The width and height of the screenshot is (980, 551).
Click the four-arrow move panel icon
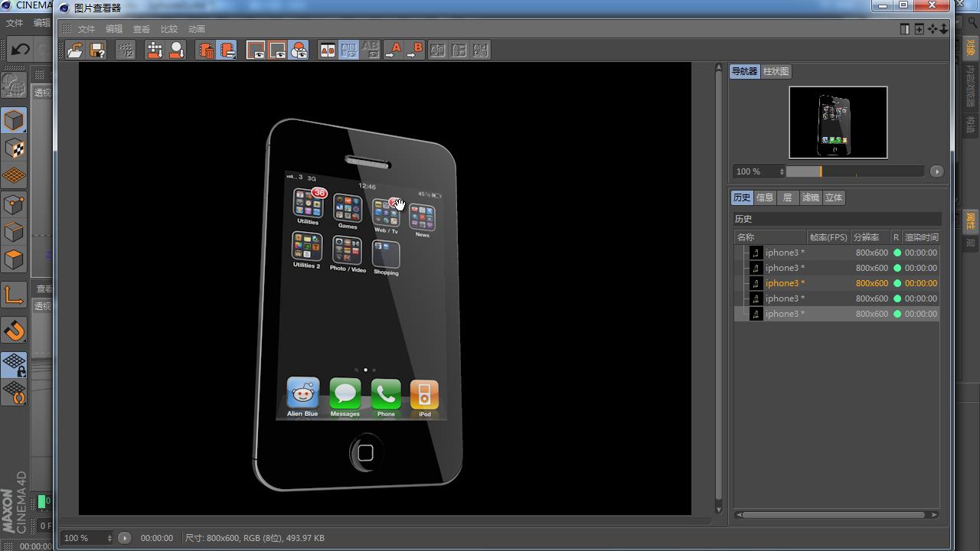click(933, 28)
